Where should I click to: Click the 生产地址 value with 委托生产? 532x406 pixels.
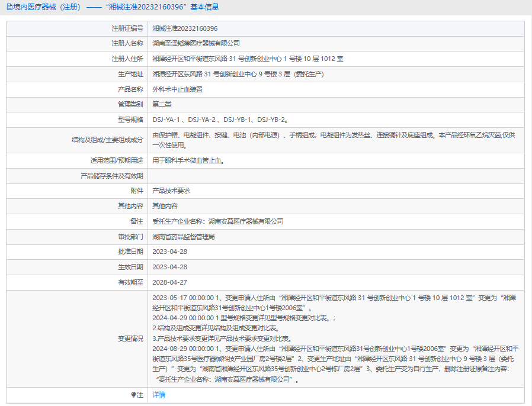coord(238,74)
